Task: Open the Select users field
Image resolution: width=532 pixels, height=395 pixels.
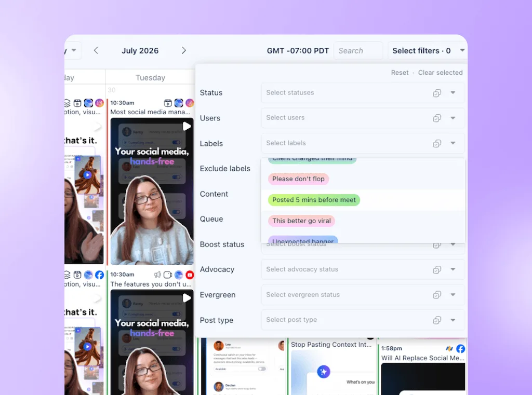Action: pos(363,118)
